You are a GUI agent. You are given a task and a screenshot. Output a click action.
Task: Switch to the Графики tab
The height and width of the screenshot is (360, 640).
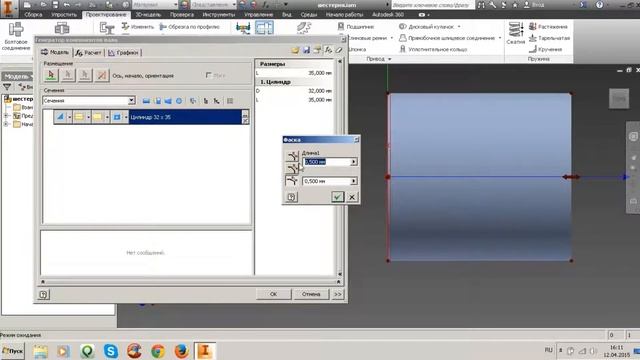point(123,53)
